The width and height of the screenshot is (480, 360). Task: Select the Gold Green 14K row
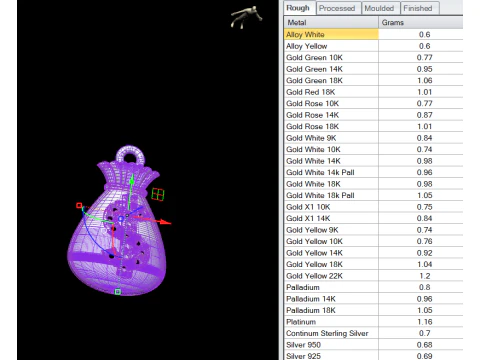click(x=374, y=69)
